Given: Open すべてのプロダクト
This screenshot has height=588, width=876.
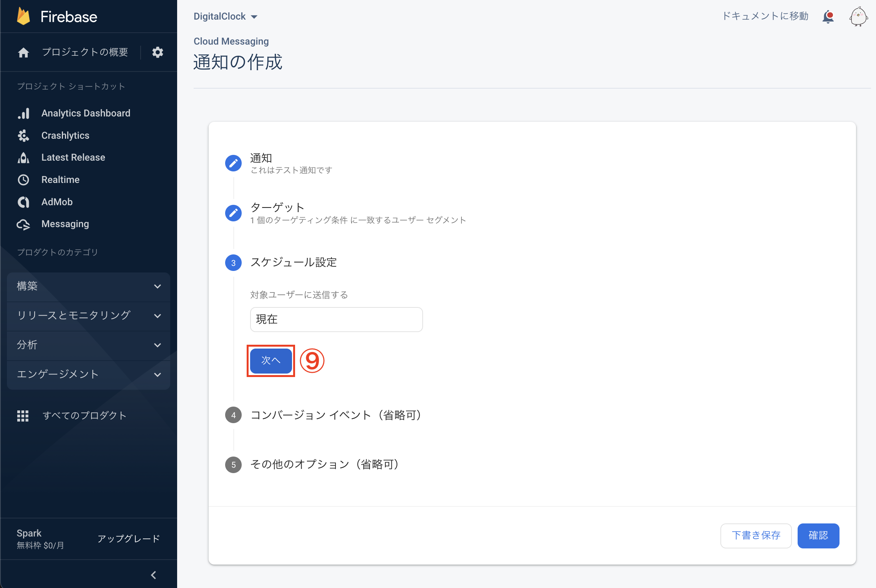Looking at the screenshot, I should (x=84, y=415).
